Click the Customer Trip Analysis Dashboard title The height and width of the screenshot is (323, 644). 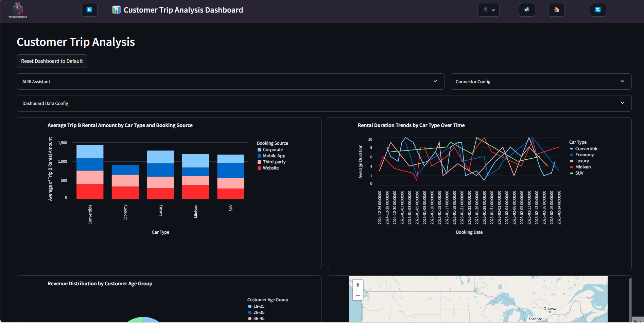(x=183, y=10)
